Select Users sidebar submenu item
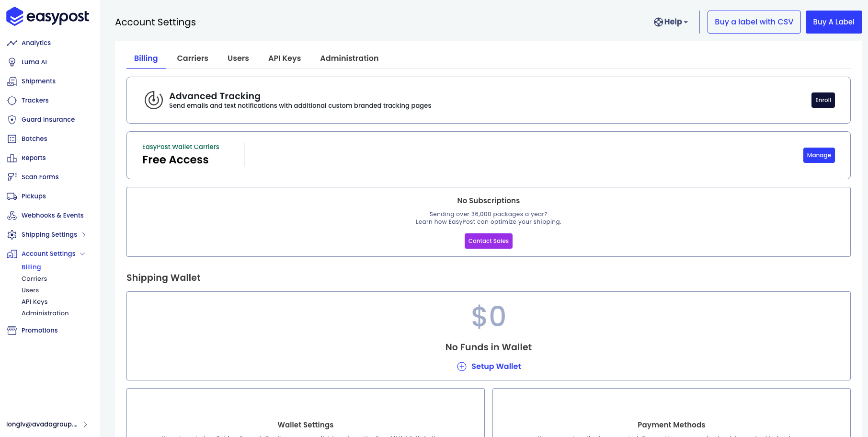 (x=30, y=290)
